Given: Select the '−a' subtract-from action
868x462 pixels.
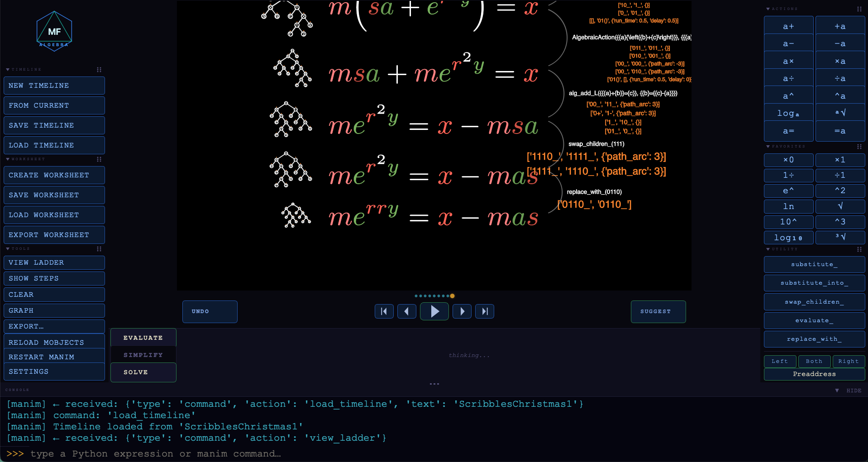Looking at the screenshot, I should pyautogui.click(x=840, y=44).
